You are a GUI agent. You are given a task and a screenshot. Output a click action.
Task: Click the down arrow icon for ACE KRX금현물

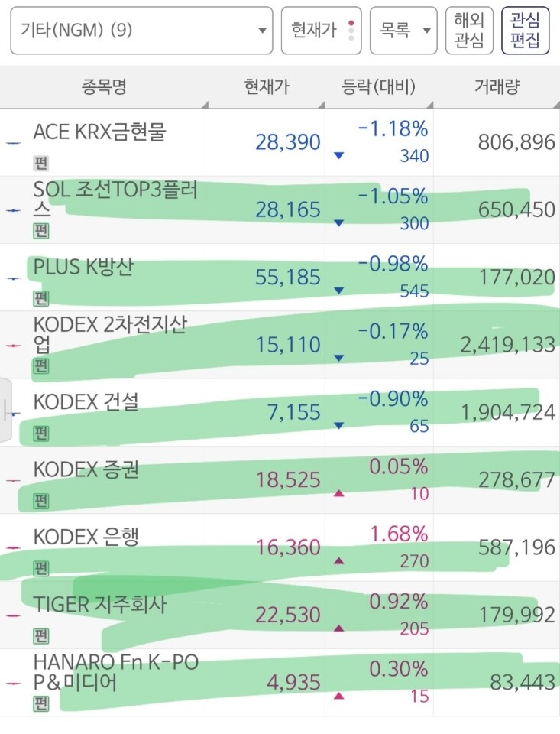tap(338, 155)
